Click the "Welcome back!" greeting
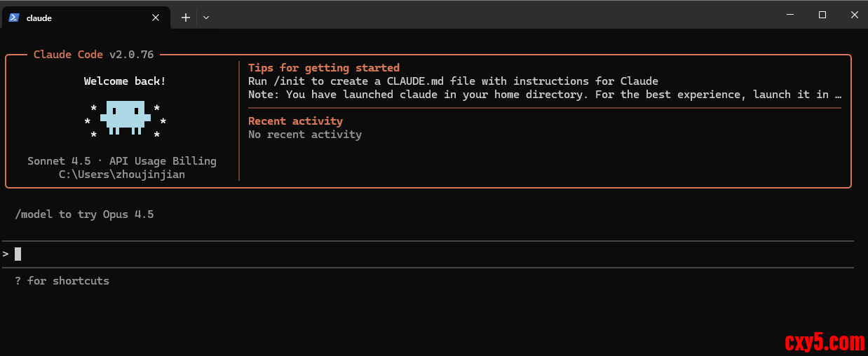868x356 pixels. [125, 81]
